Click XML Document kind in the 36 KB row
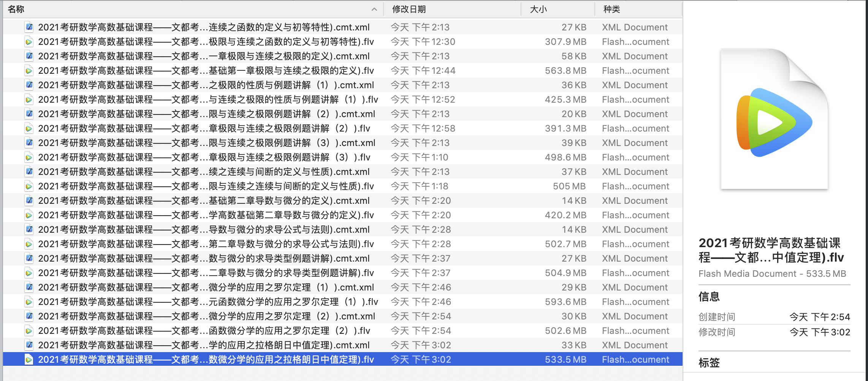This screenshot has height=381, width=868. point(635,85)
